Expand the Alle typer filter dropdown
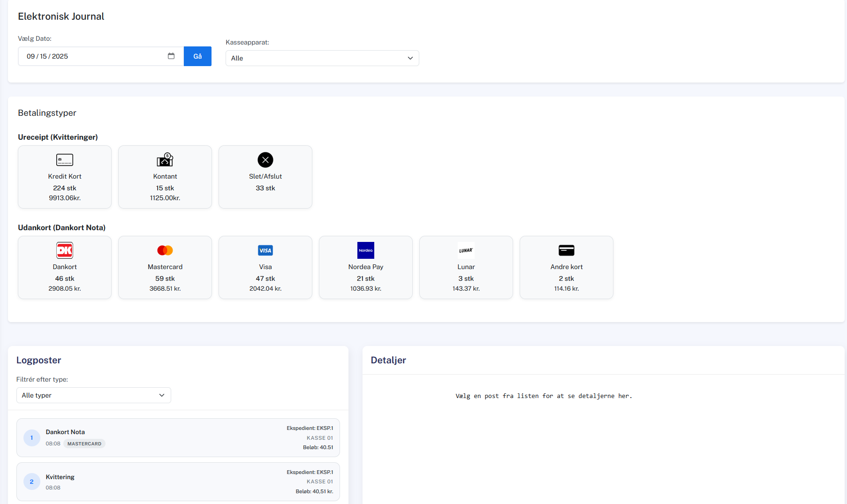 (x=94, y=395)
